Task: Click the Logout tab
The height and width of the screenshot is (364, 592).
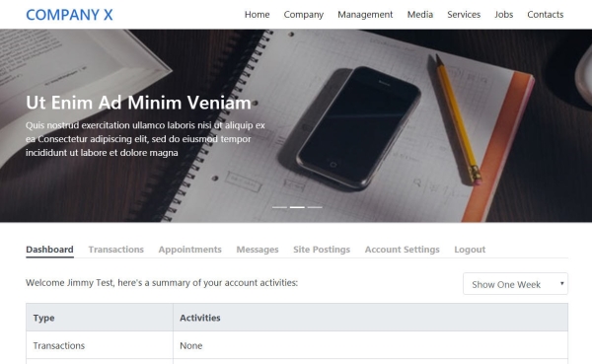Action: (x=470, y=250)
